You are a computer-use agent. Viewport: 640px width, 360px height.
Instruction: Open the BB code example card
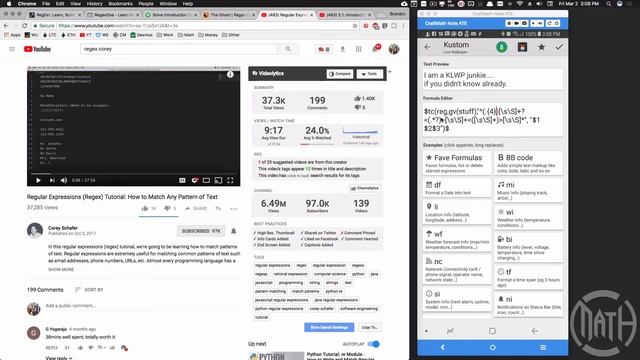tap(529, 163)
